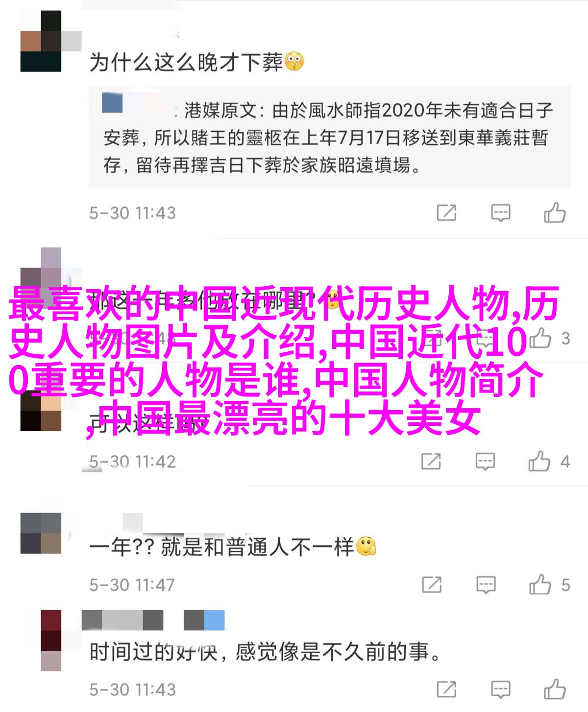Reply to the '一年??' comment posted 11:47
This screenshot has width=588, height=712.
tap(486, 585)
